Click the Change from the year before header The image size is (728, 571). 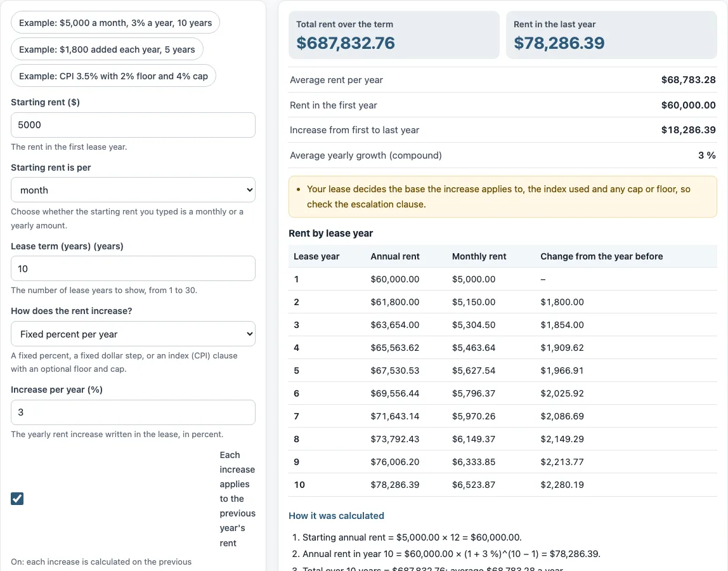(x=602, y=256)
